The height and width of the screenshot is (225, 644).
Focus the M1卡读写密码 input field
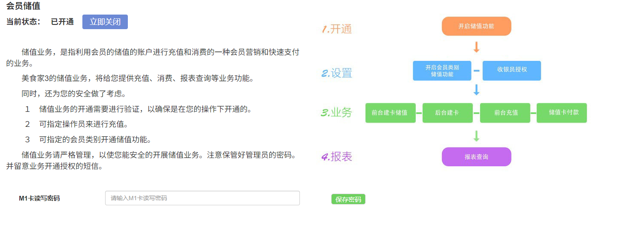pyautogui.click(x=202, y=198)
